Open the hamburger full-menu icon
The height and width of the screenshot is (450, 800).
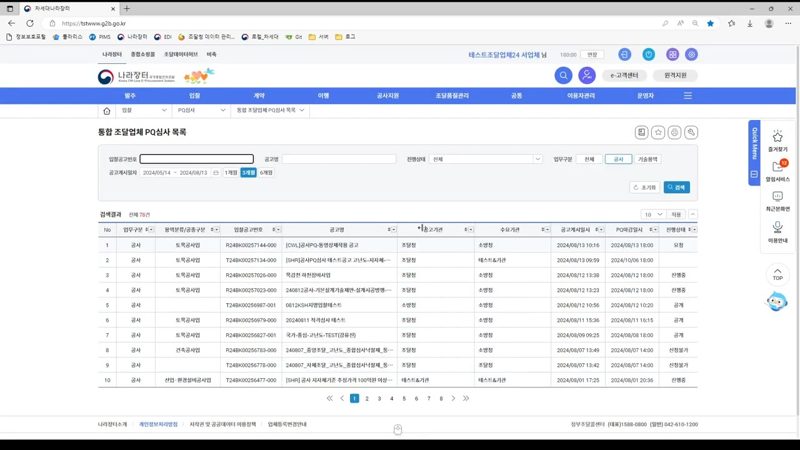[x=688, y=95]
